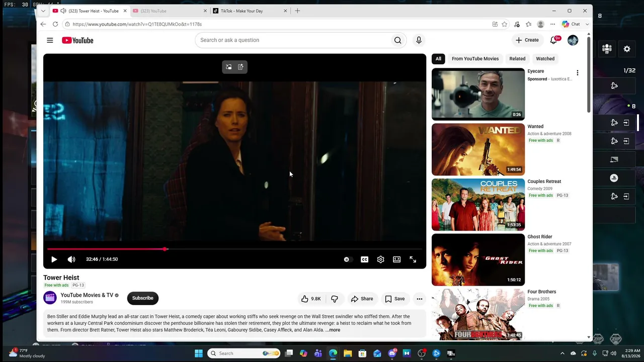Image resolution: width=644 pixels, height=362 pixels.
Task: Click the player's picture-in-picture overlay icon
Action: coord(228,67)
